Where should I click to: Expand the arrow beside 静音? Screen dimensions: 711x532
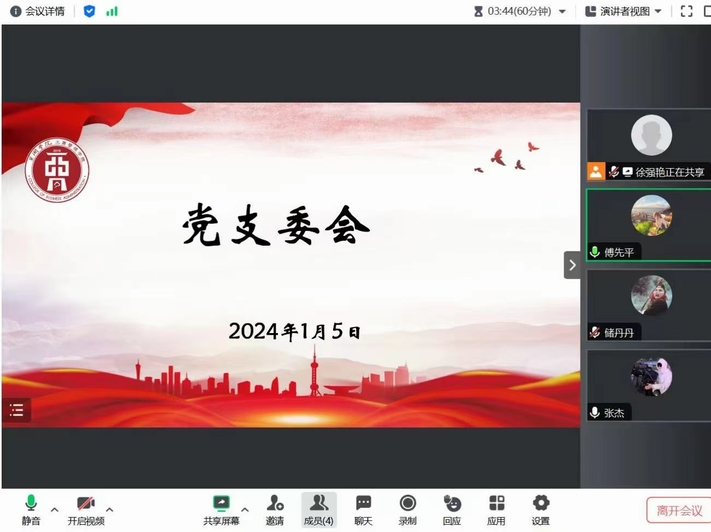coord(55,508)
